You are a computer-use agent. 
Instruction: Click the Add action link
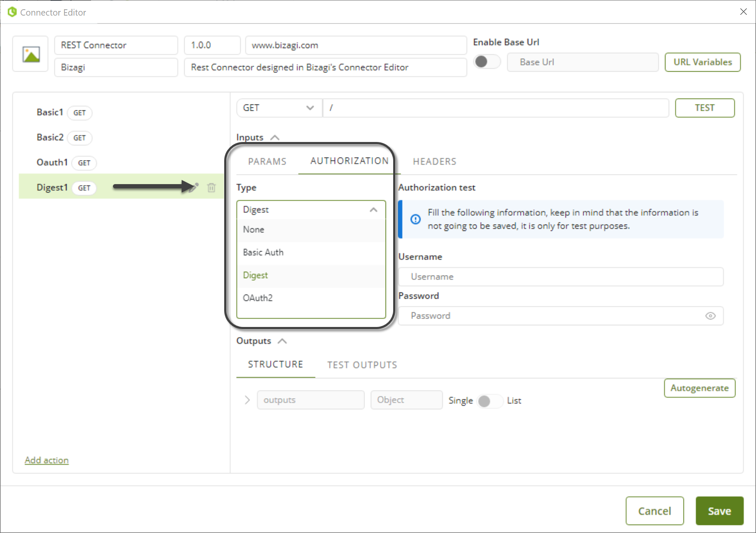[x=47, y=460]
